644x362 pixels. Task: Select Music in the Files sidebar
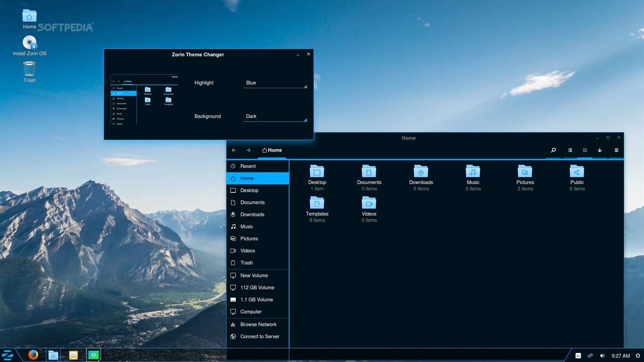(x=258, y=227)
